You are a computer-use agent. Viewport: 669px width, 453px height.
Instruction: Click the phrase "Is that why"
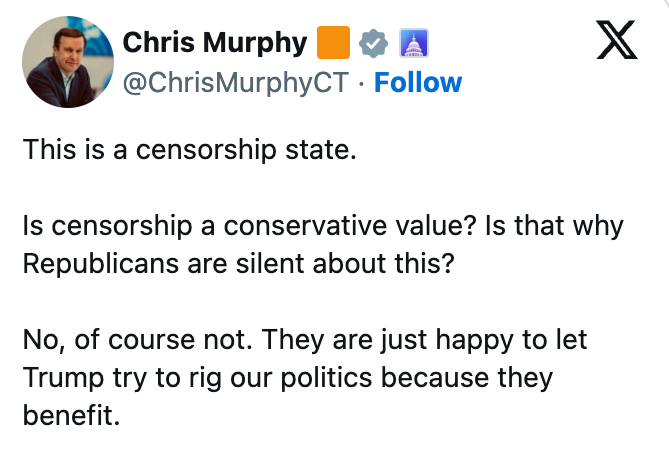[553, 226]
